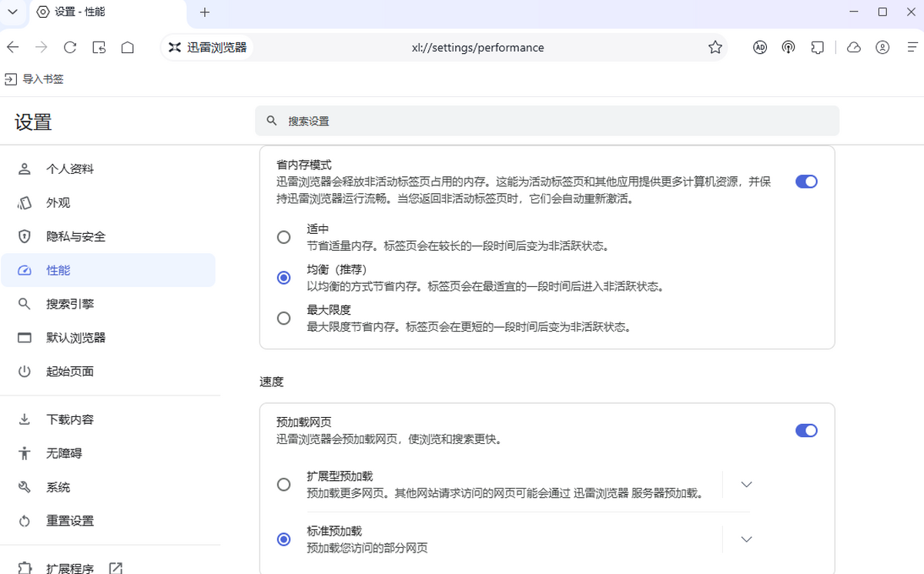The height and width of the screenshot is (574, 924).
Task: Open 搜索引擎 settings section
Action: pyautogui.click(x=108, y=304)
